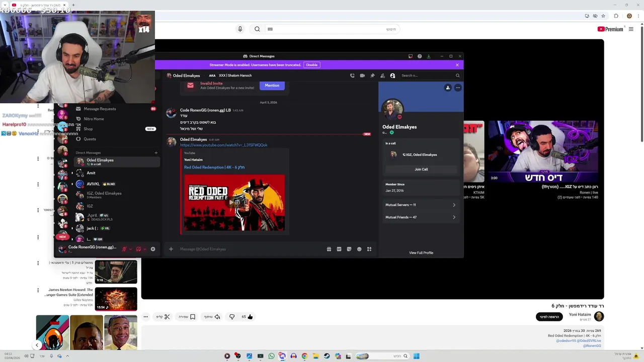Toggle the user profile panel icon

point(392,75)
